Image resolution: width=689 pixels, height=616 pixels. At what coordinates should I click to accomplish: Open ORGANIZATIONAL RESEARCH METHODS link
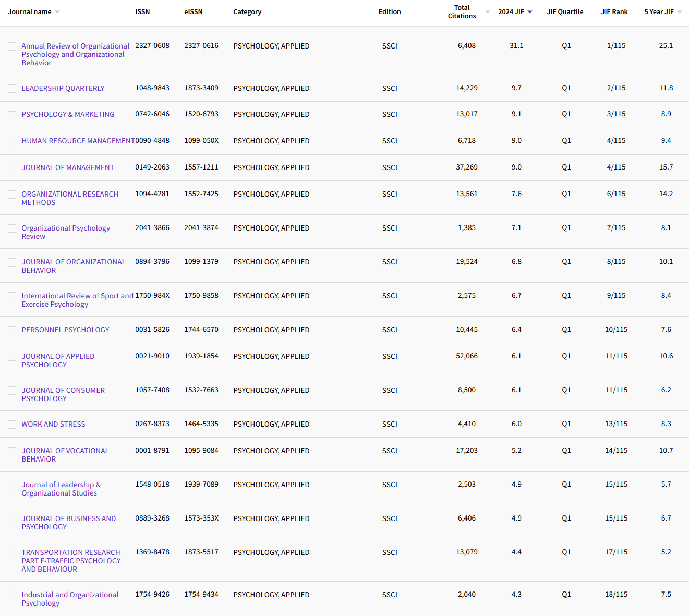tap(70, 198)
